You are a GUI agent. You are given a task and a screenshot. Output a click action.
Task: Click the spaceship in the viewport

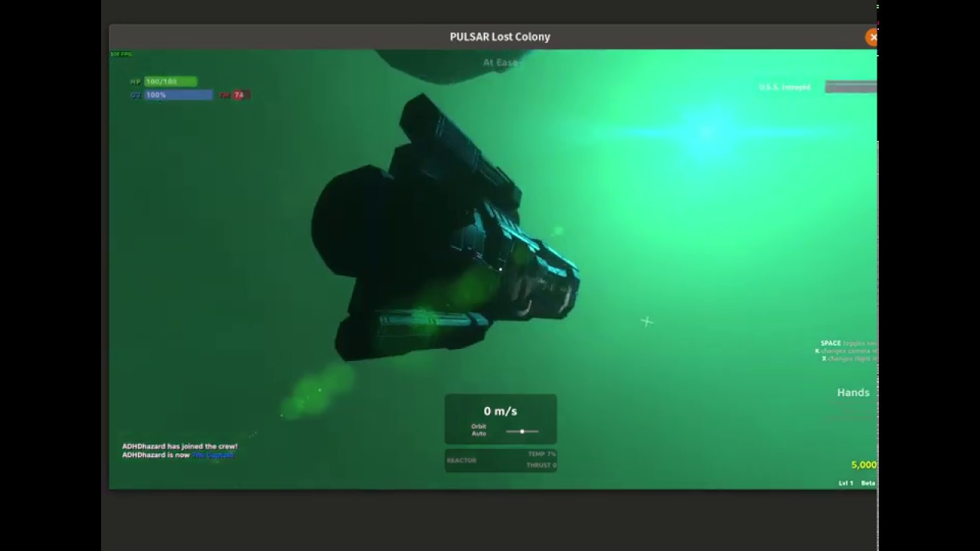coord(444,230)
